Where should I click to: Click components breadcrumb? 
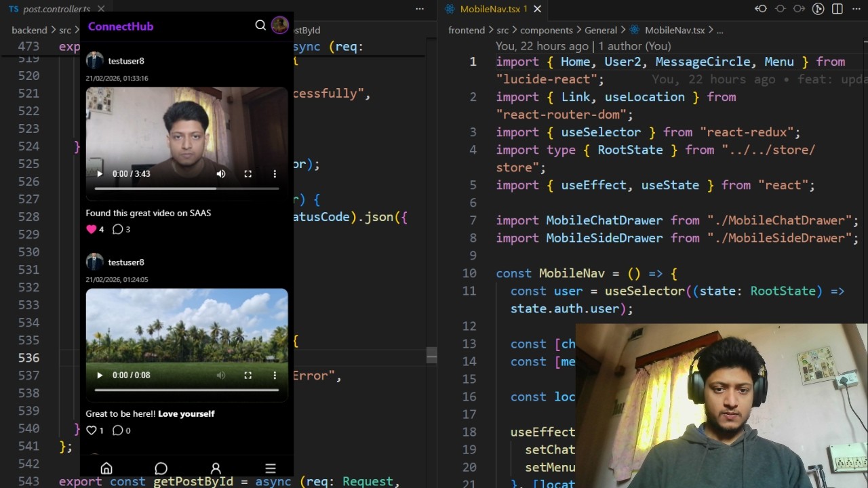[x=547, y=30]
